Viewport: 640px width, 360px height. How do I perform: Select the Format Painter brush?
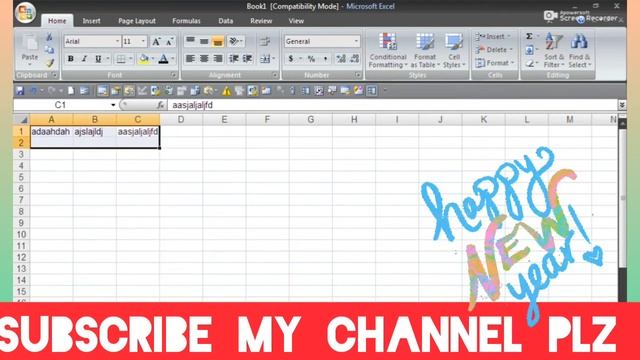(49, 63)
